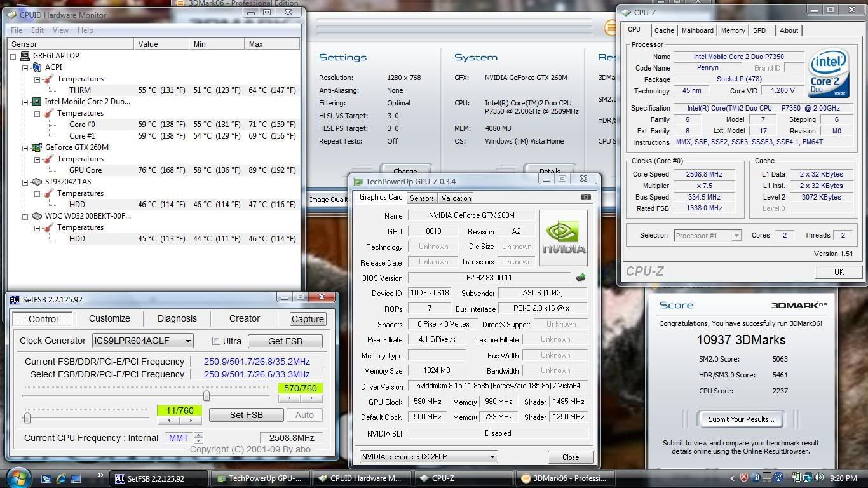868x488 pixels.
Task: Collapse the WDC WD32 drive node
Action: tap(25, 216)
